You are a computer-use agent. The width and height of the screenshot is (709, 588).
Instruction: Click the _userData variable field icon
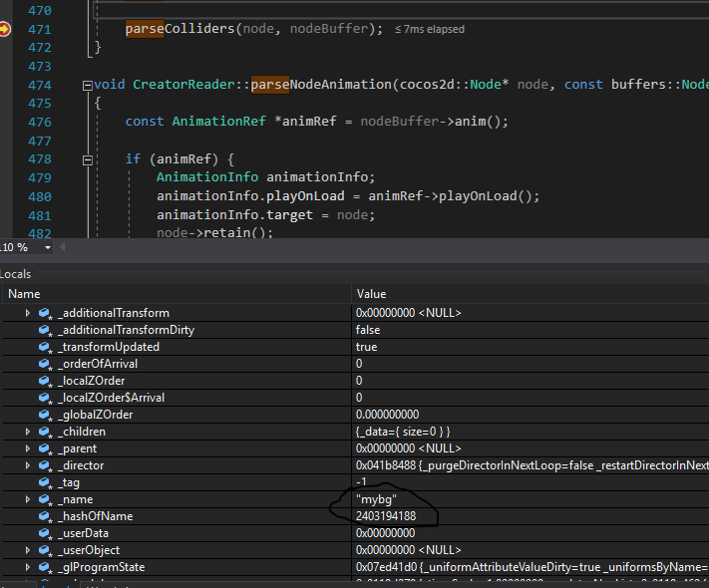click(46, 533)
